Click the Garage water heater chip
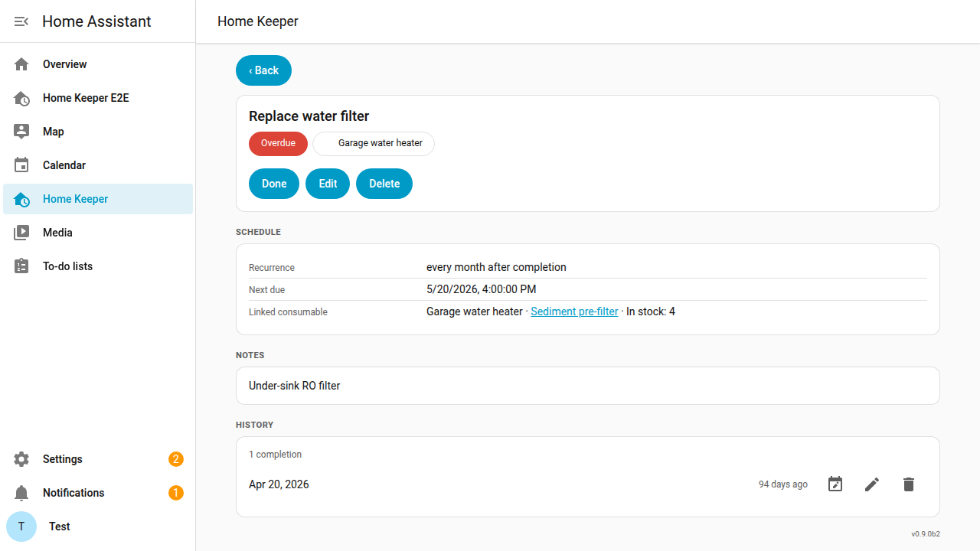980x551 pixels. (x=374, y=144)
